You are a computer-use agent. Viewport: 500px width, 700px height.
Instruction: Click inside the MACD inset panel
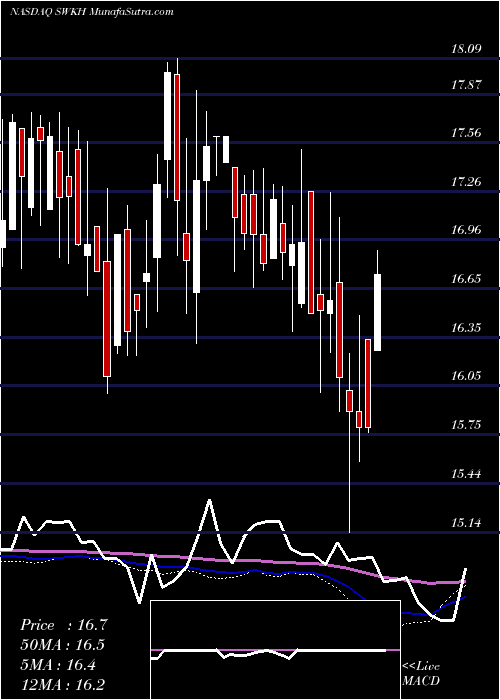tap(275, 650)
